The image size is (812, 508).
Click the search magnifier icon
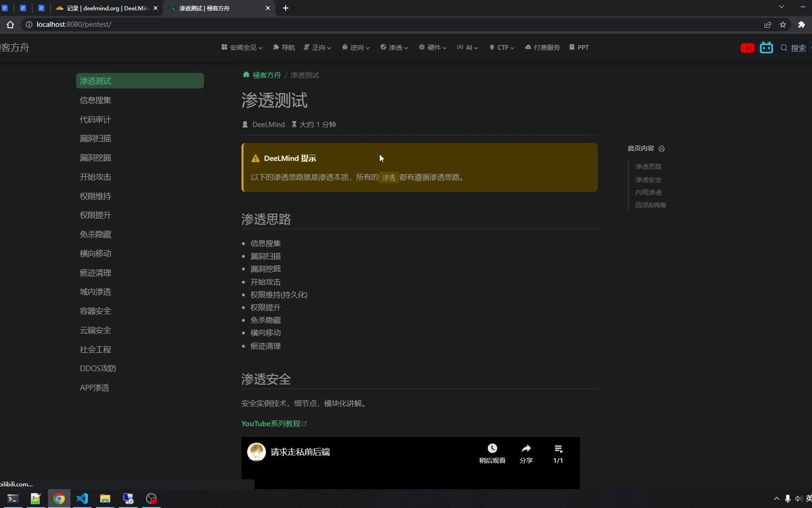[x=784, y=48]
